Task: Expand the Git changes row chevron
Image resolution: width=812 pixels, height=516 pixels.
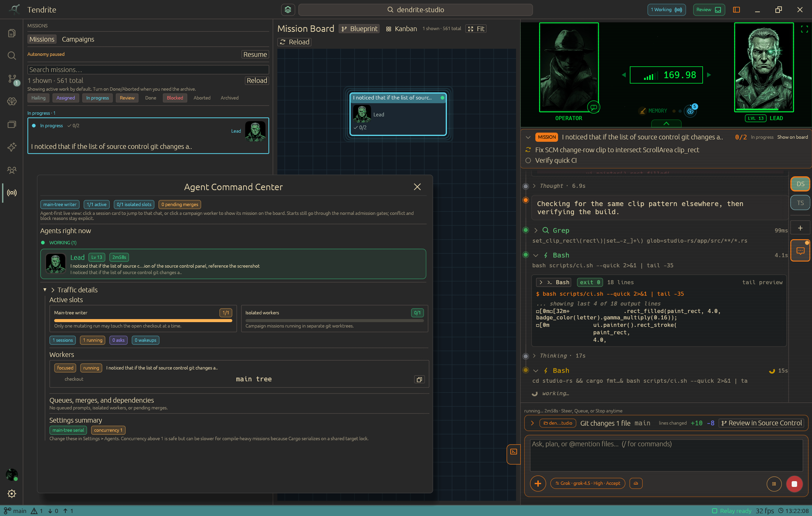Action: tap(532, 423)
